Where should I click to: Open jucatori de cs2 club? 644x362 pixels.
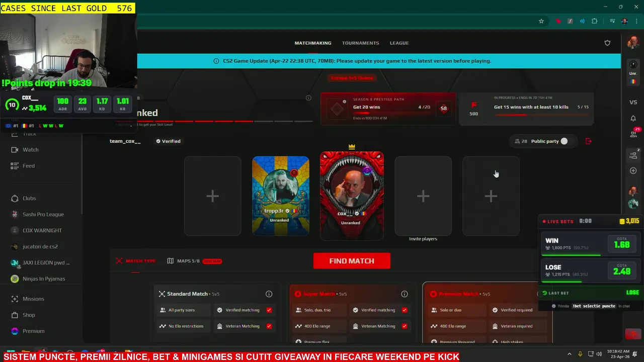pos(40,246)
